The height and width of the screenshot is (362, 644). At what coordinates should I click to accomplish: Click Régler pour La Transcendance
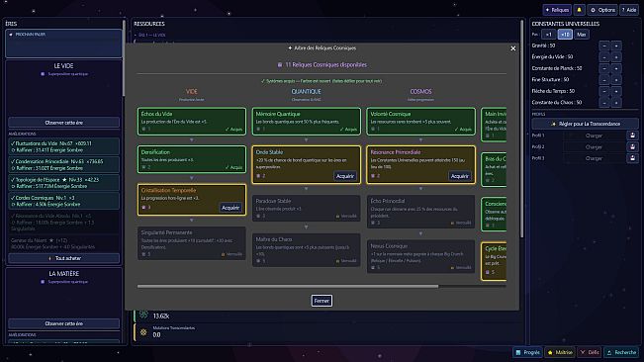(586, 124)
